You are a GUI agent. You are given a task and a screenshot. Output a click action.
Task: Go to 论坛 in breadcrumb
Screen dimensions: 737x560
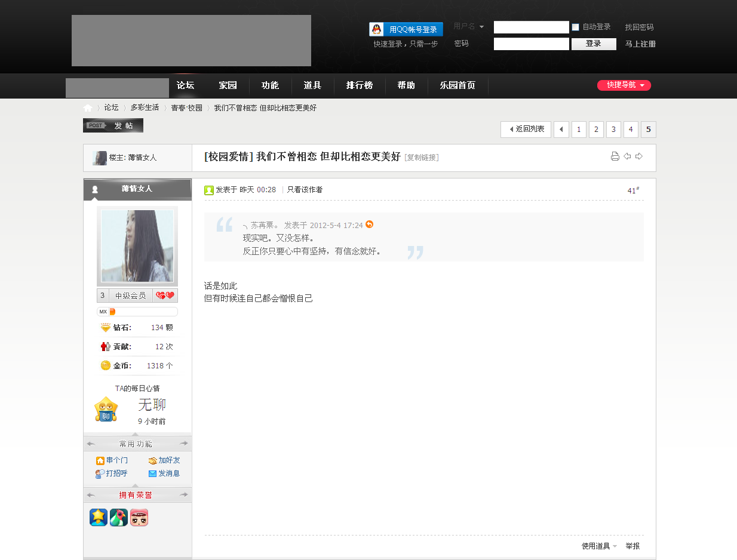click(x=111, y=108)
